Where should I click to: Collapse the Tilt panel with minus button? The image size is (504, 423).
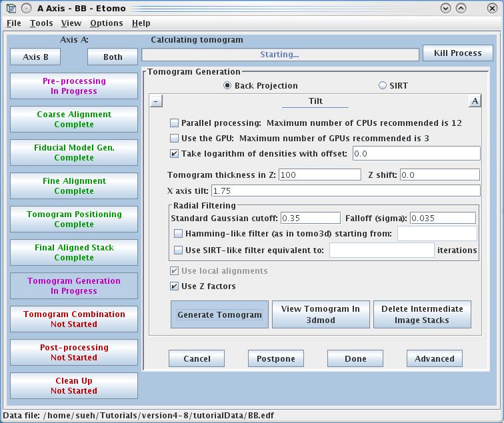point(156,101)
